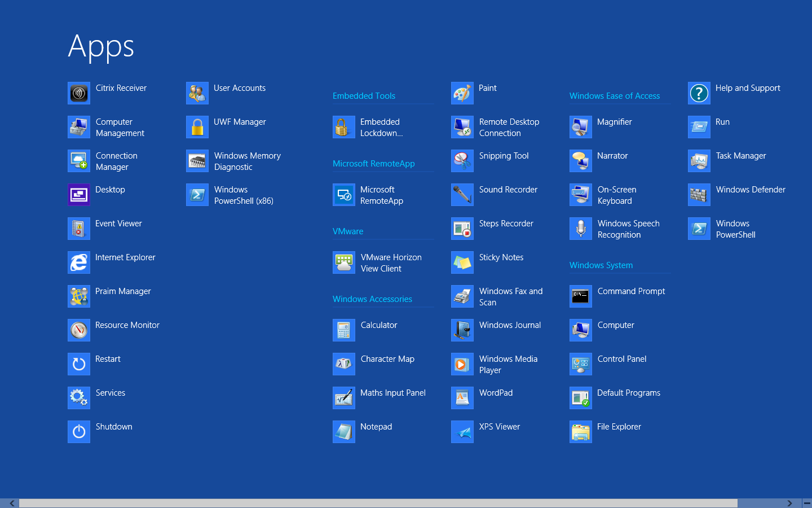Image resolution: width=812 pixels, height=508 pixels.
Task: Launch Windows PowerShell (x86) icon
Action: tap(197, 195)
